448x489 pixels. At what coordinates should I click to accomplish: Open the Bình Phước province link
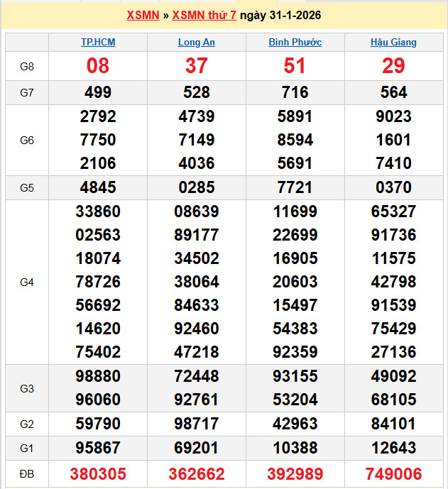coord(295,43)
